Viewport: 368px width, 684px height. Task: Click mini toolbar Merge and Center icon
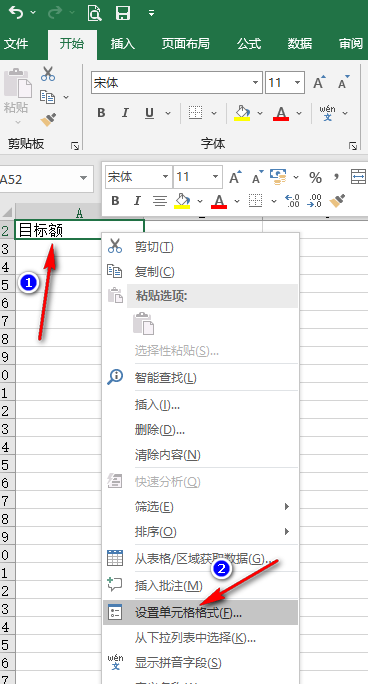coord(358,177)
